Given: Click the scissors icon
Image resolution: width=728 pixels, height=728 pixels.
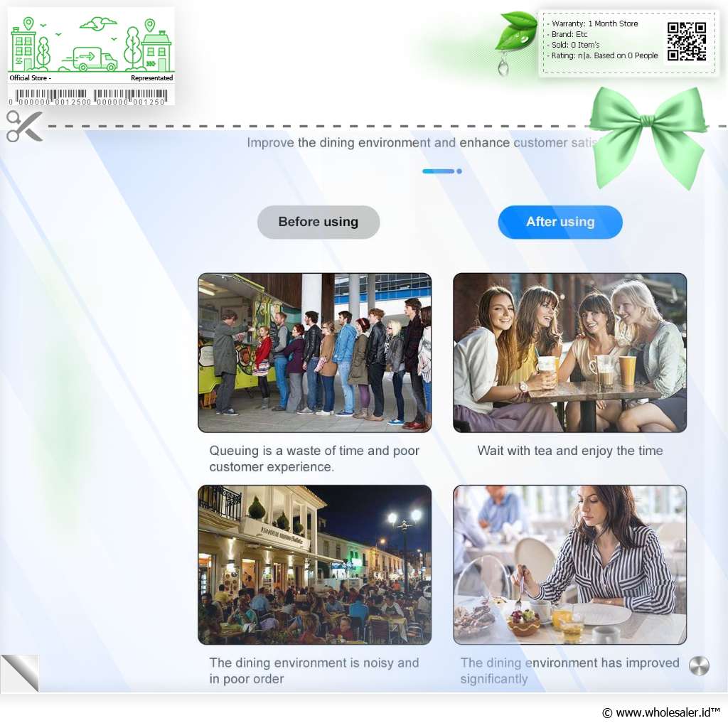Looking at the screenshot, I should [x=25, y=126].
